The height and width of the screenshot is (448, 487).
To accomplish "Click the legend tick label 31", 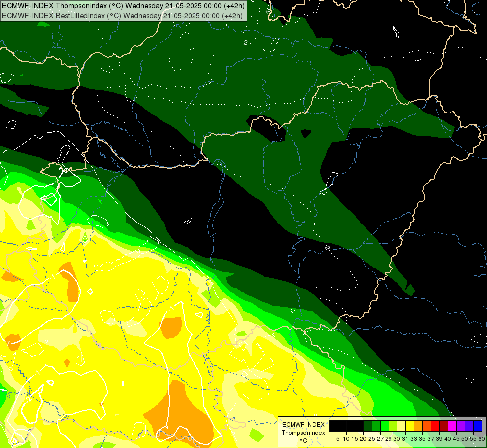I will pos(405,439).
